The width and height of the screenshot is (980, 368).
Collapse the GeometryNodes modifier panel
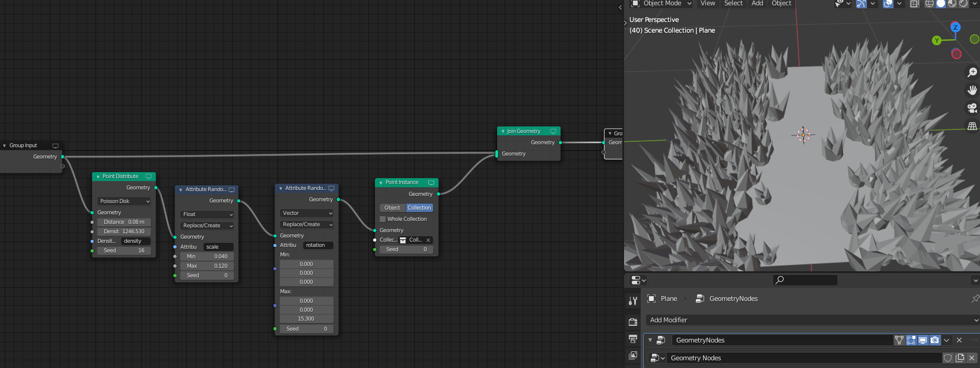click(x=650, y=340)
